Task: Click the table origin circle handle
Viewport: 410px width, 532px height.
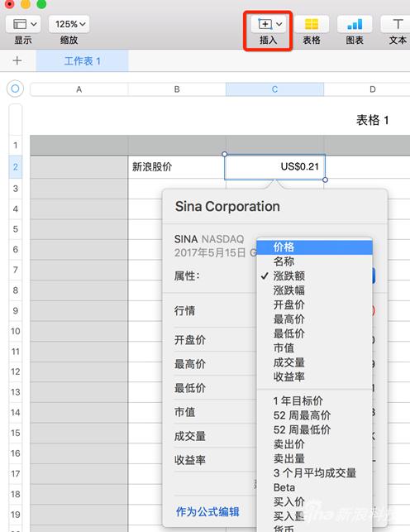Action: tap(15, 89)
